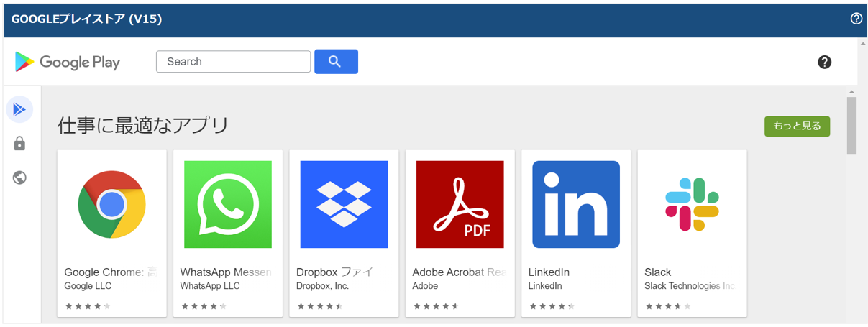Click the LinkedIn app title text
Viewport: 868px width, 327px height.
point(549,272)
